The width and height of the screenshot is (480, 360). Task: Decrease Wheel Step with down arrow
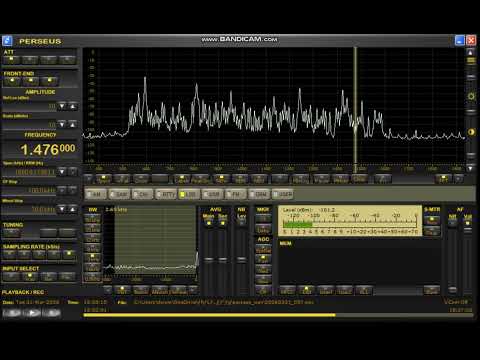tap(62, 209)
